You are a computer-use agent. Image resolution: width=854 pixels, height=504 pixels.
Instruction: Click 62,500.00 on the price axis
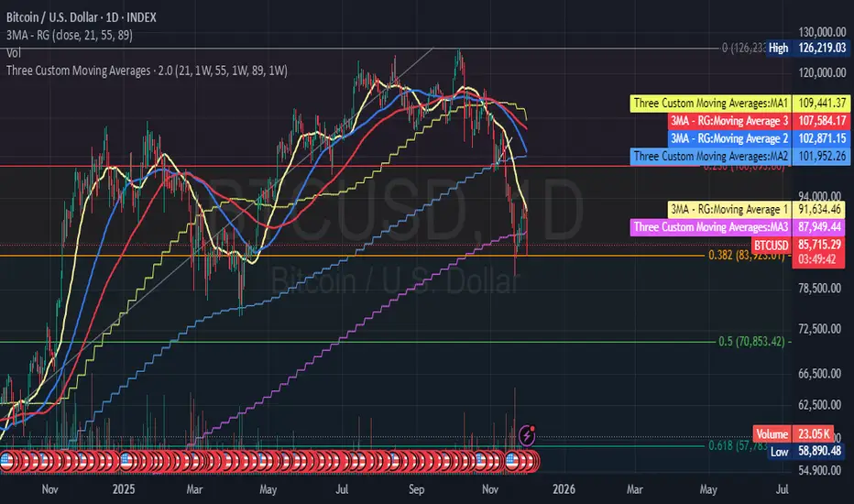coord(820,405)
